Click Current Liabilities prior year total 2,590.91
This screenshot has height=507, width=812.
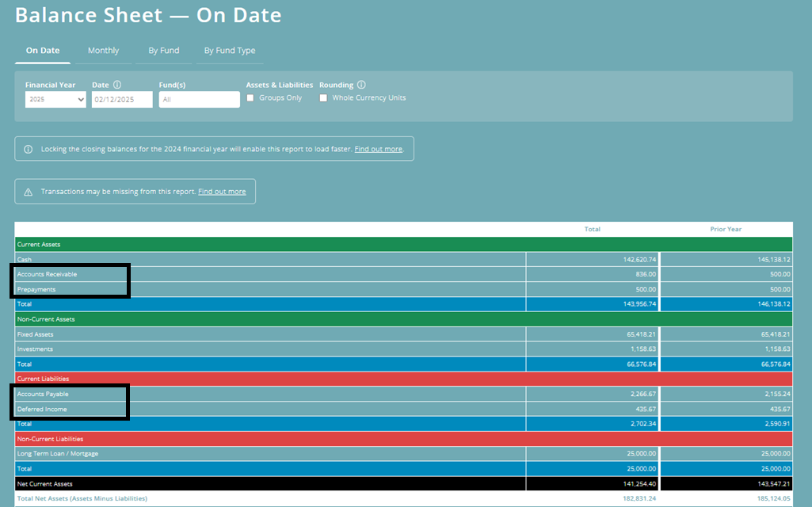tap(777, 424)
